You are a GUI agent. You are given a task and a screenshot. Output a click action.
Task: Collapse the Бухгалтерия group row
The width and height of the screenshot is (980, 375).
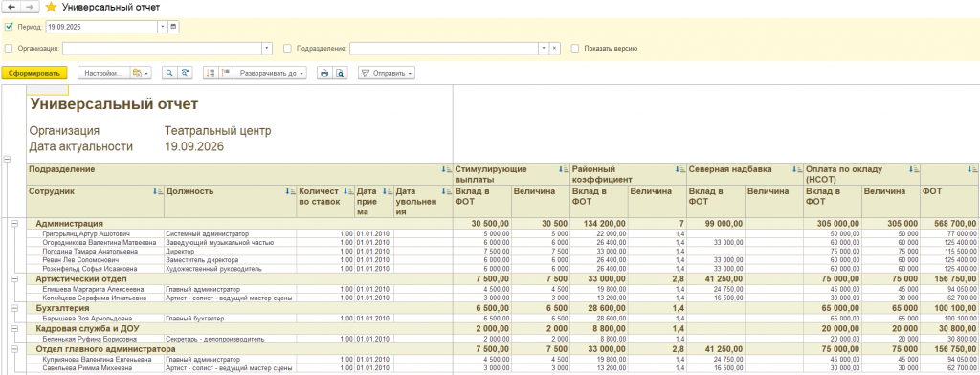click(x=14, y=308)
